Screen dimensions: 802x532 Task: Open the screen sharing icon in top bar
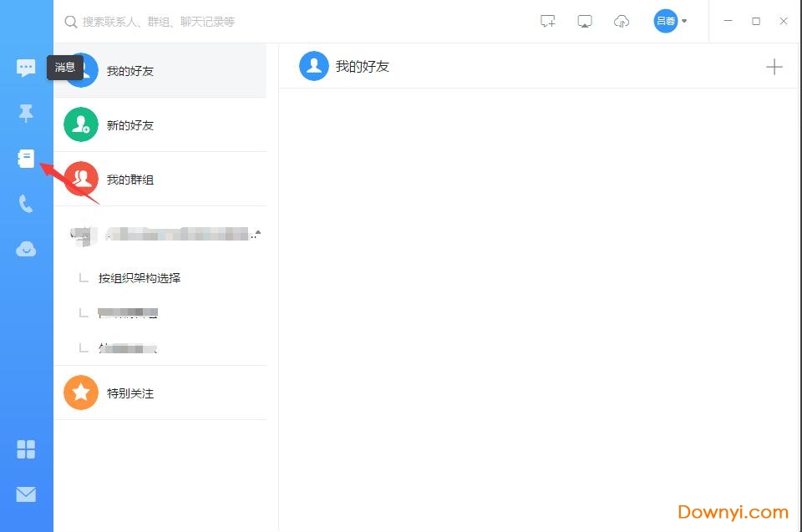point(584,21)
